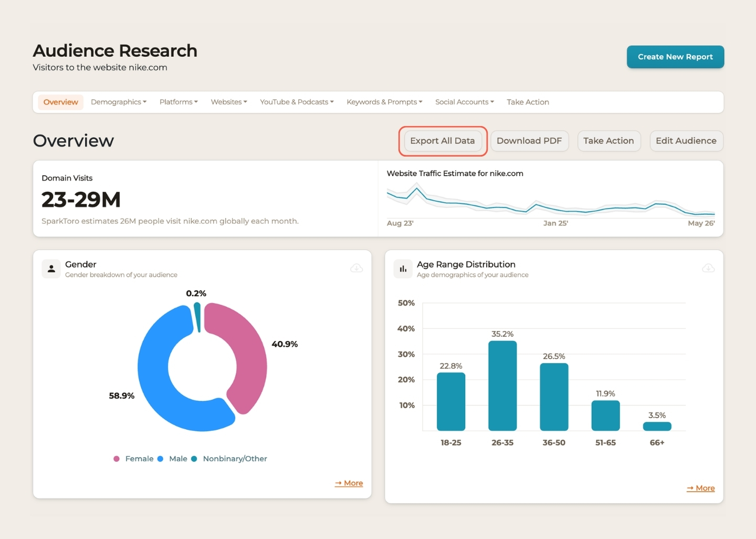Click the Aug 23' chart axis label
The height and width of the screenshot is (539, 756).
pos(400,223)
